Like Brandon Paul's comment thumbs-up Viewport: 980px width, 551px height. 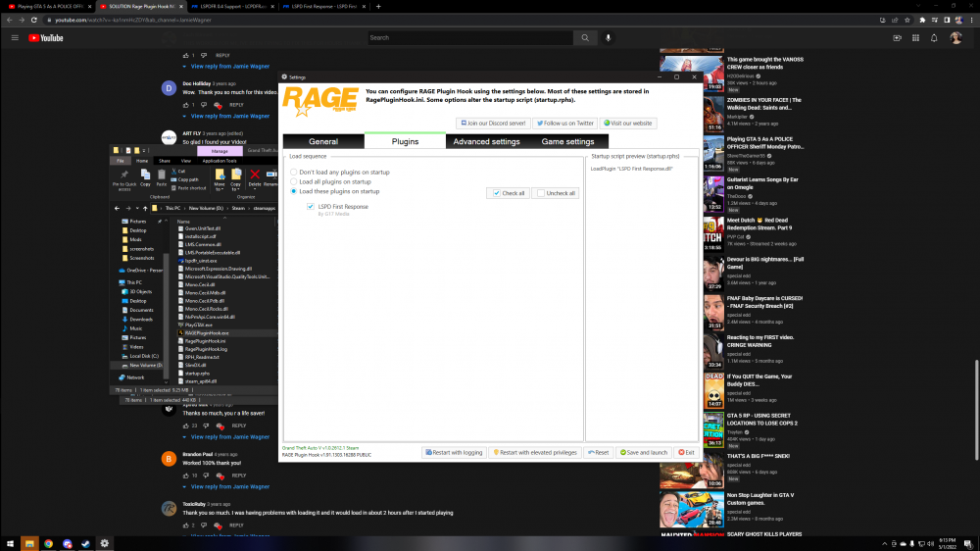point(185,476)
